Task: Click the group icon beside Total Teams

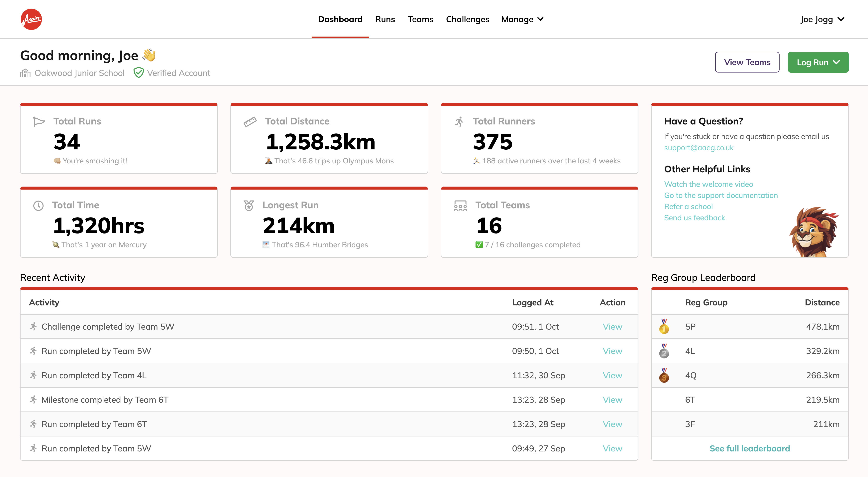Action: point(460,206)
